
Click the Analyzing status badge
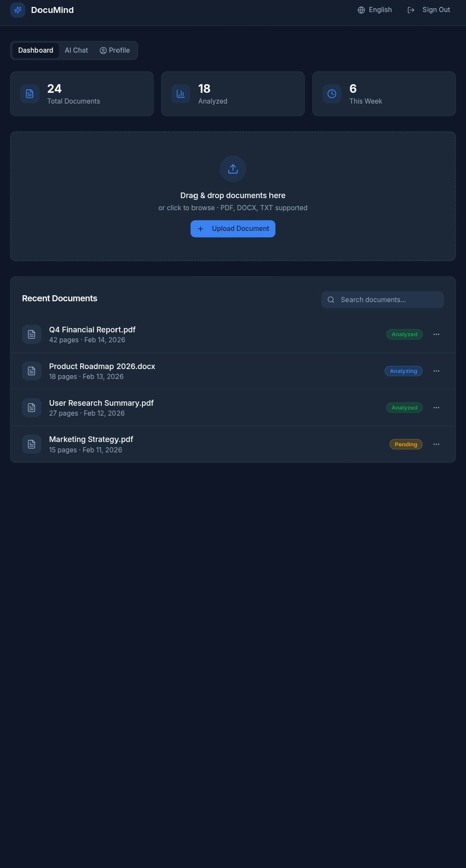(403, 371)
